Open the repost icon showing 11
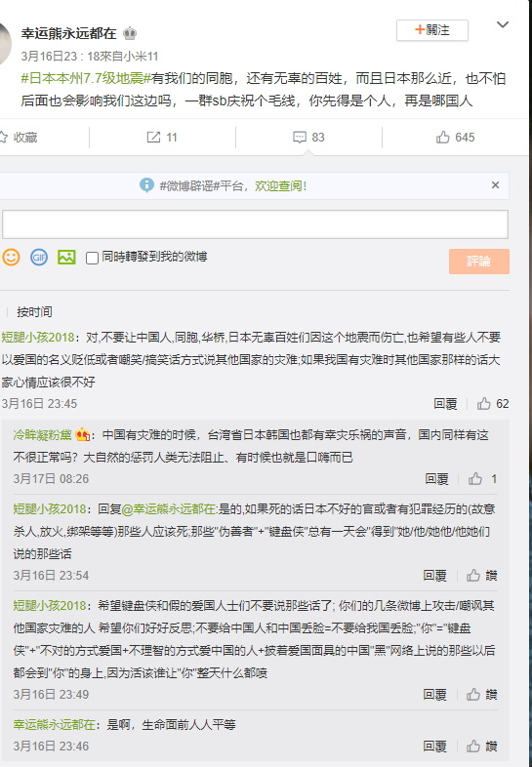The width and height of the screenshot is (532, 767). click(162, 138)
